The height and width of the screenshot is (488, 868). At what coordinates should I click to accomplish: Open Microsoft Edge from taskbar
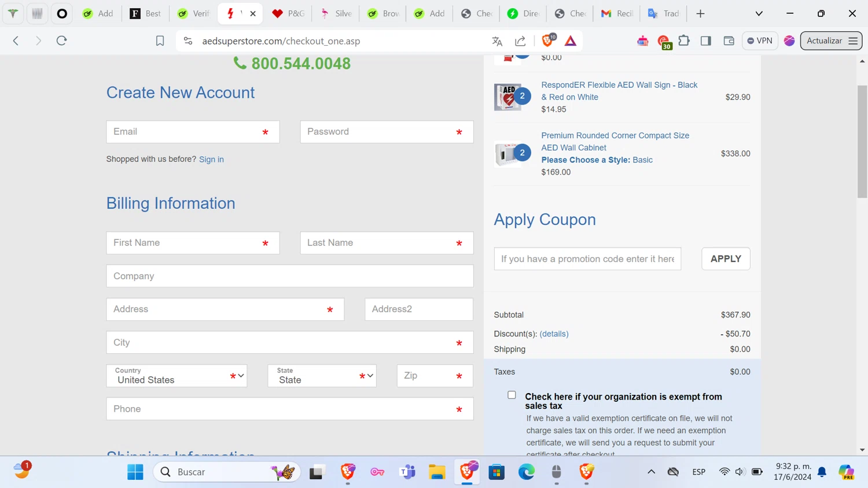click(x=526, y=472)
